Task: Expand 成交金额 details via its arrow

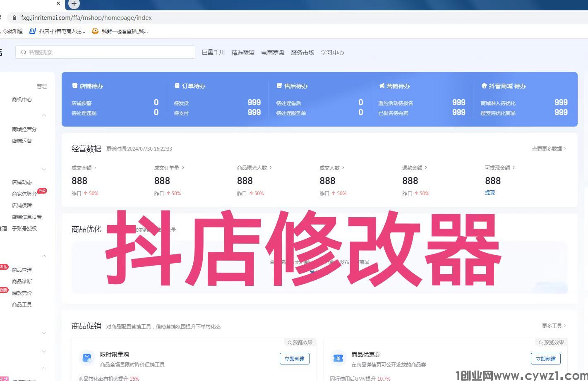Action: click(95, 168)
